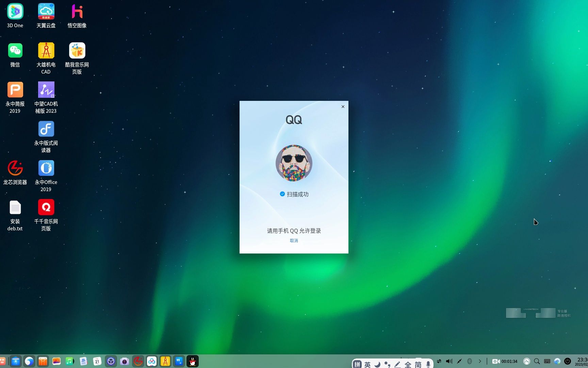Open the 大雄机电CAD desktop icon
This screenshot has height=368, width=588.
(46, 58)
